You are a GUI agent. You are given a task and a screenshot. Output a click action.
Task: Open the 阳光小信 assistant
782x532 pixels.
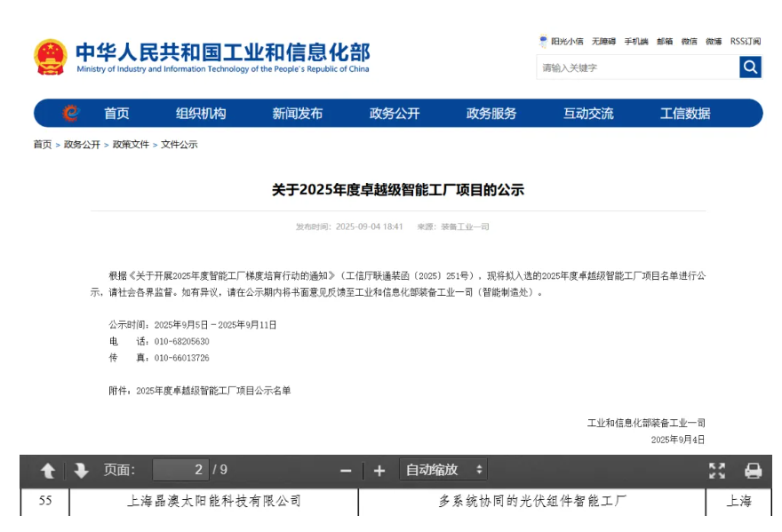coord(562,41)
